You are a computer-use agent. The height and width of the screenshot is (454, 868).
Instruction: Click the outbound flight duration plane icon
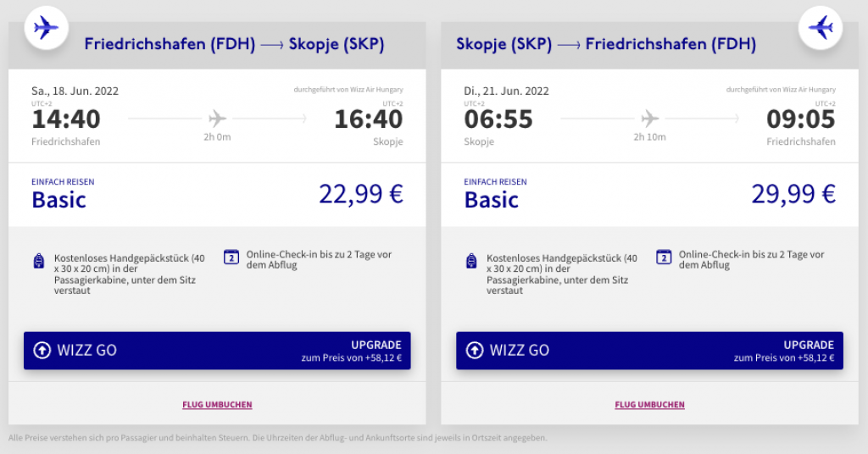pos(217,118)
